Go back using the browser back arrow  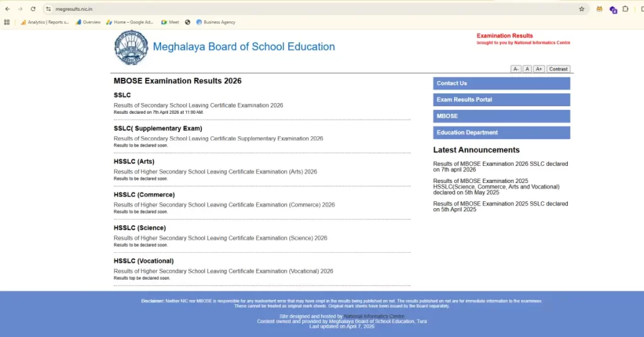[x=8, y=9]
